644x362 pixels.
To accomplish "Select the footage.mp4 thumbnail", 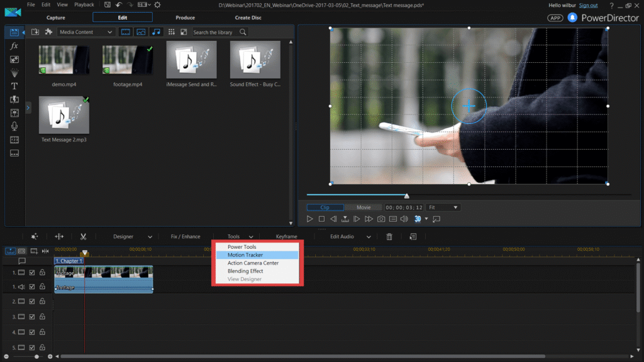I will click(128, 60).
